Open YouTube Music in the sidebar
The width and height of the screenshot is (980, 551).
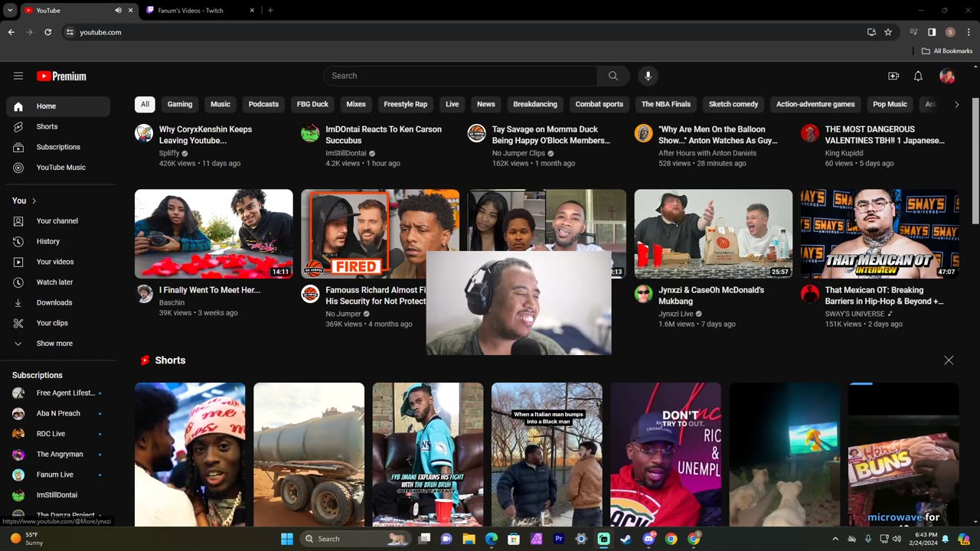click(58, 168)
